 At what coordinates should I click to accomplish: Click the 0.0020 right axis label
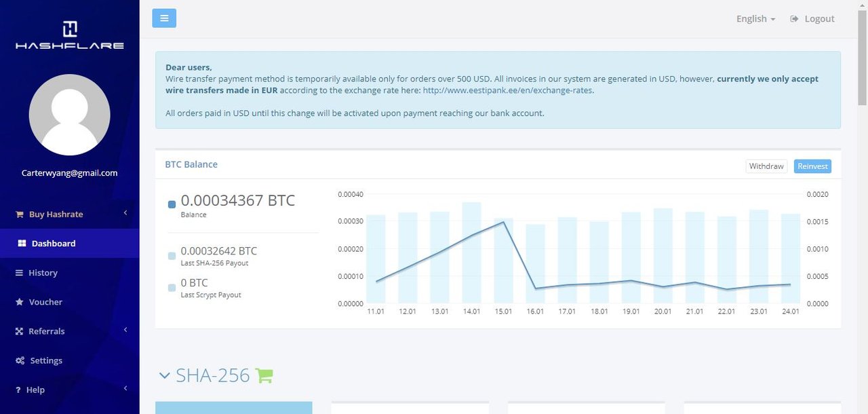(x=818, y=195)
